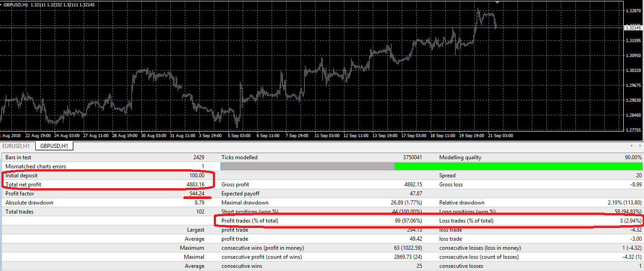This screenshot has width=644, height=271.
Task: Click the Gross profit label
Action: tap(235, 185)
